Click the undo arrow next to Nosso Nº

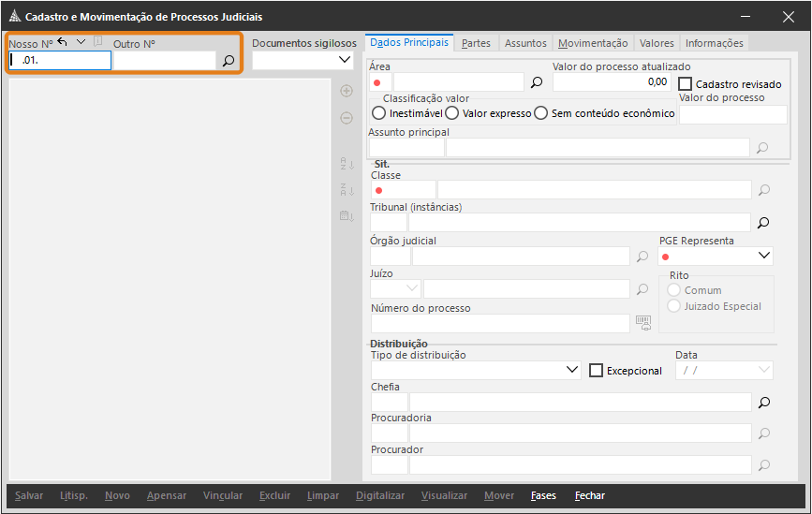tap(62, 42)
